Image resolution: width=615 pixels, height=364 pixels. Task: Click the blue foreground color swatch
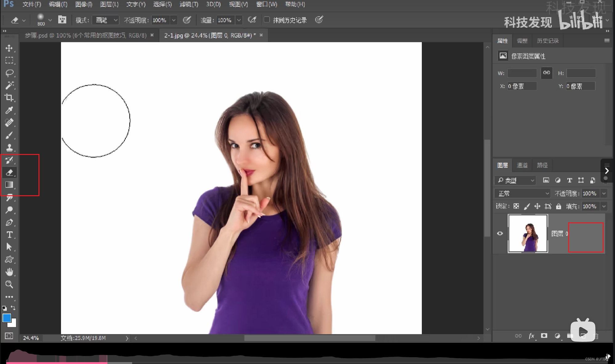pos(6,318)
